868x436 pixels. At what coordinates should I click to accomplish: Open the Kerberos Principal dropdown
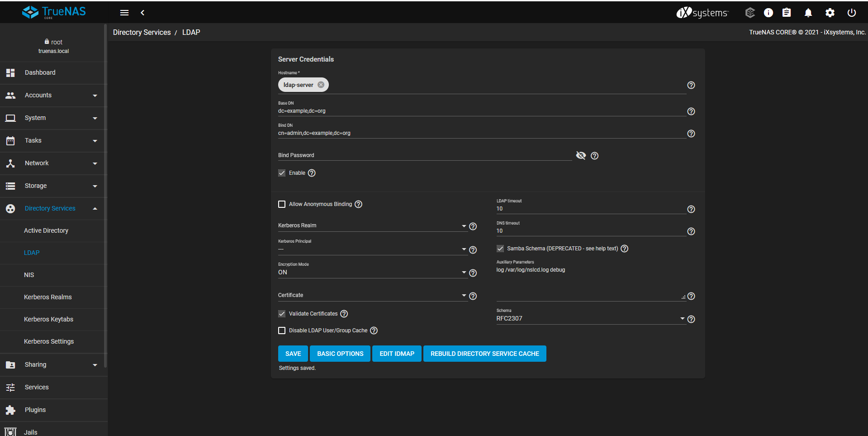tap(372, 249)
